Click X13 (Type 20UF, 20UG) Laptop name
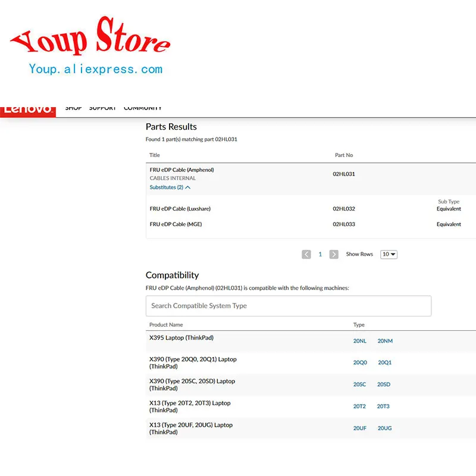This screenshot has width=476, height=476. pyautogui.click(x=190, y=428)
